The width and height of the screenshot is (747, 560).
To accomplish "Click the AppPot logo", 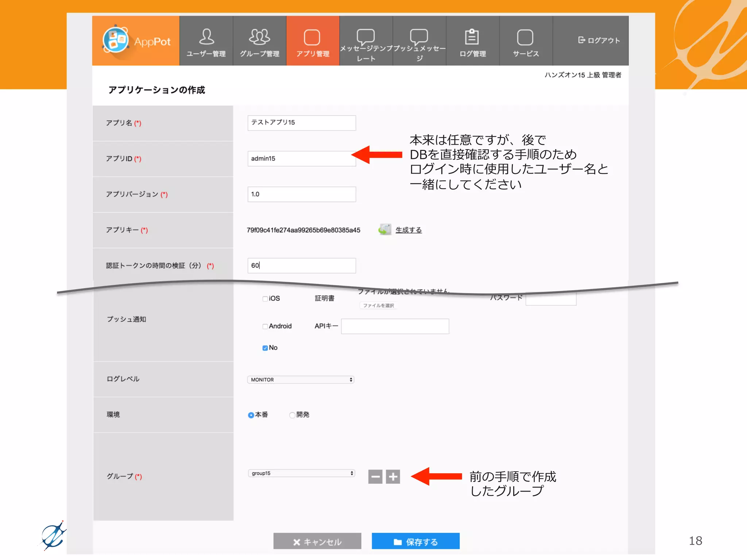I will point(136,41).
